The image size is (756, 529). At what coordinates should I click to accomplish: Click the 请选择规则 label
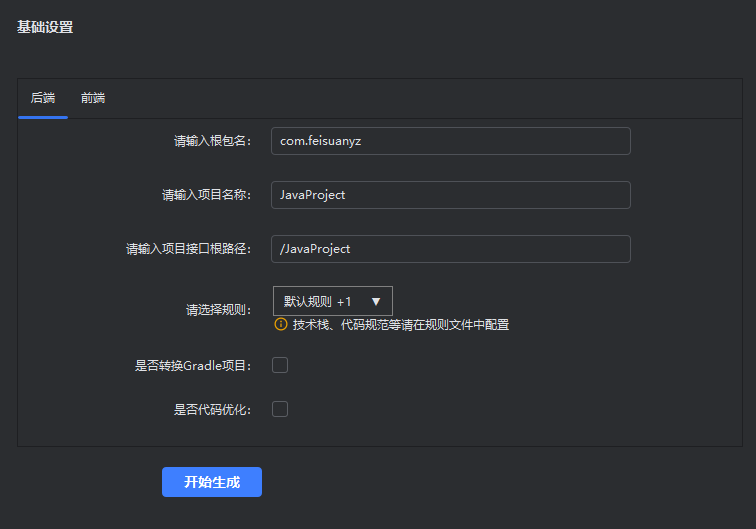tap(218, 310)
